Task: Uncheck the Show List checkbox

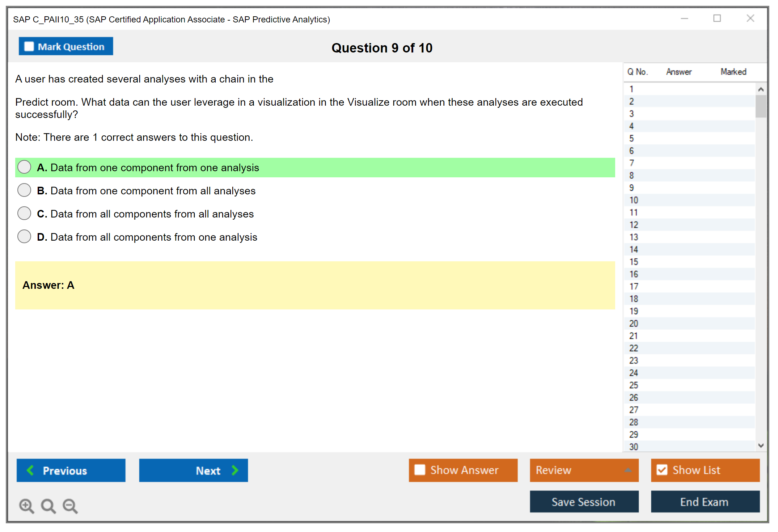Action: 662,470
